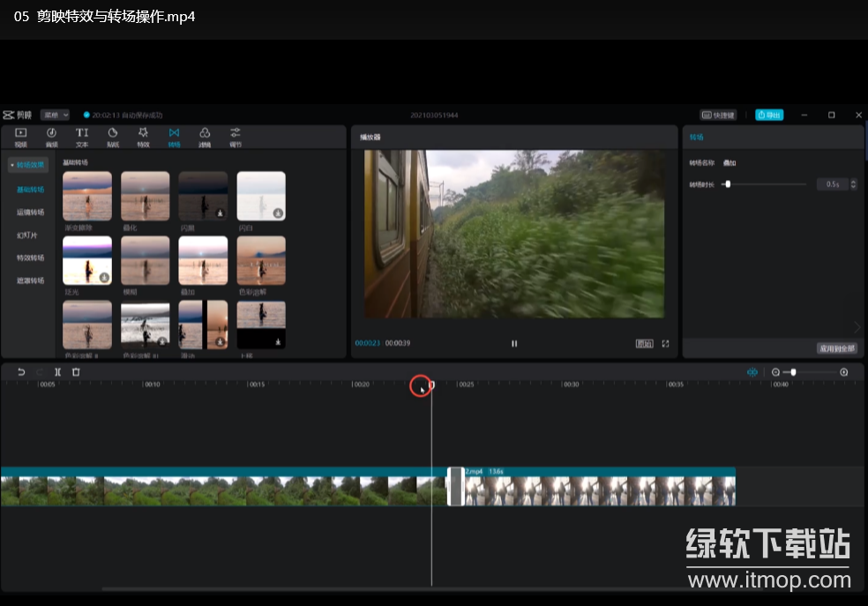Switch to 运镜转场 transition category

point(30,213)
